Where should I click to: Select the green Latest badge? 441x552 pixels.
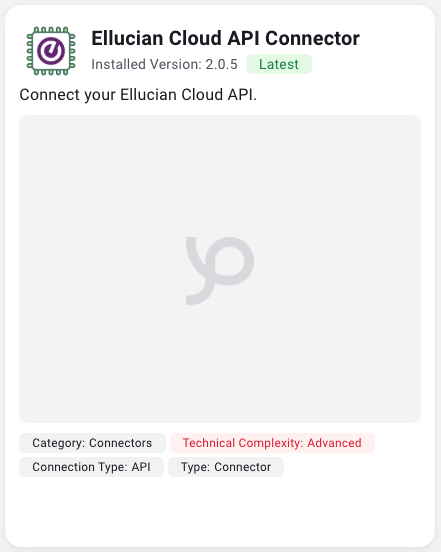click(279, 64)
